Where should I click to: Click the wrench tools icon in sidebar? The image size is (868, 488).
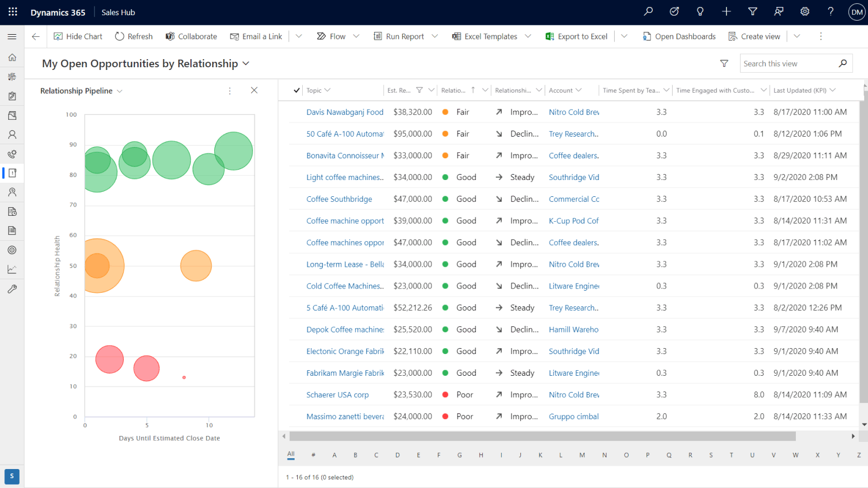tap(12, 288)
